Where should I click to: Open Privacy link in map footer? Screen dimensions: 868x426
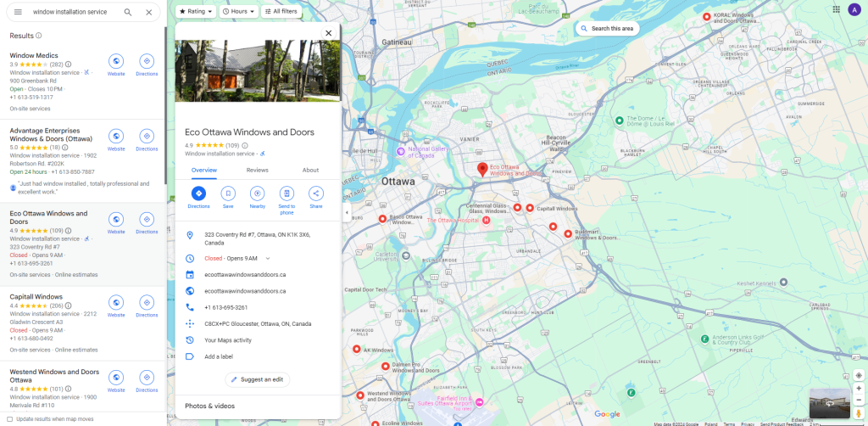click(748, 423)
